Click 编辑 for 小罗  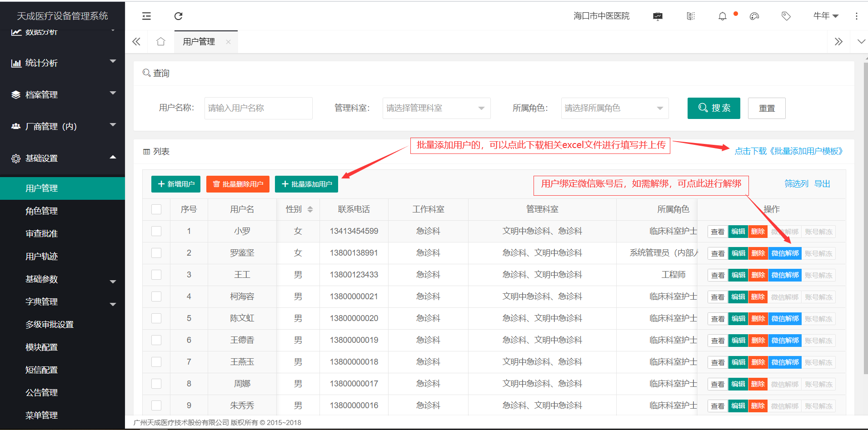[738, 232]
